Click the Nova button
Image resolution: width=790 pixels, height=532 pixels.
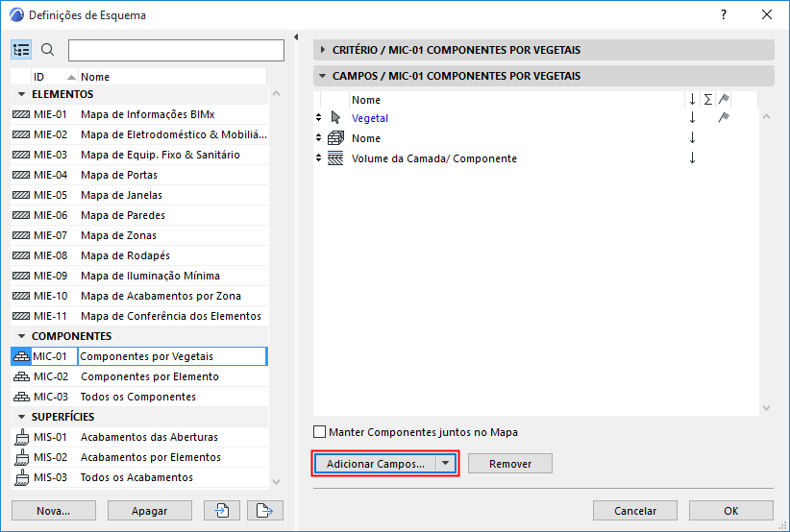(54, 510)
